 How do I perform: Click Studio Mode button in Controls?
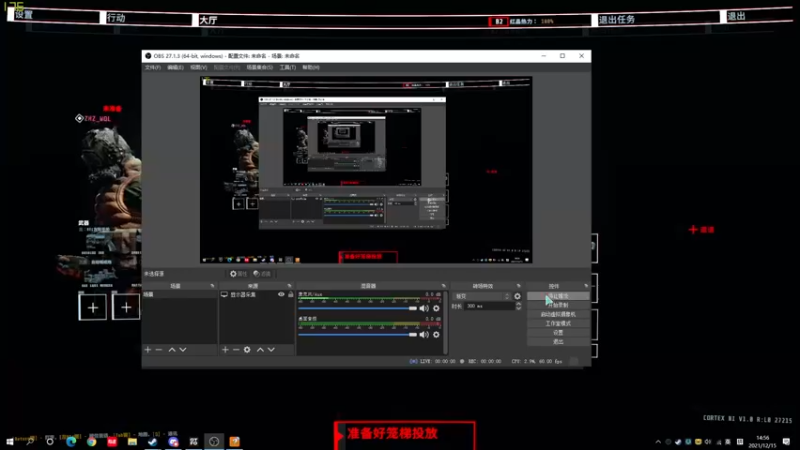(558, 323)
